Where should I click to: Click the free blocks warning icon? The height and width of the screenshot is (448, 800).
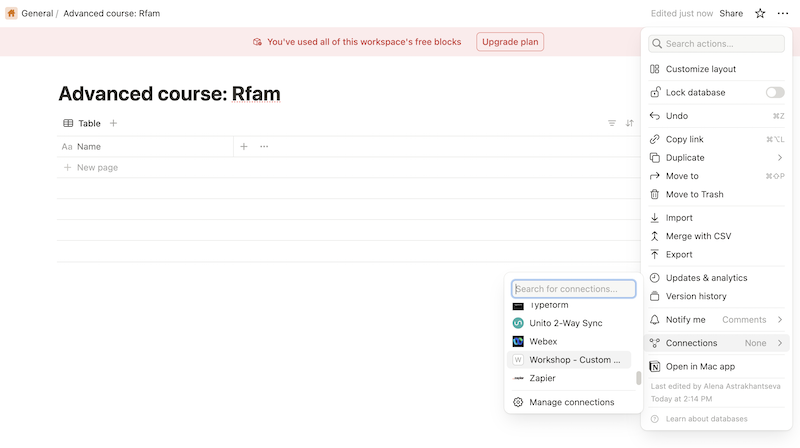tap(257, 42)
